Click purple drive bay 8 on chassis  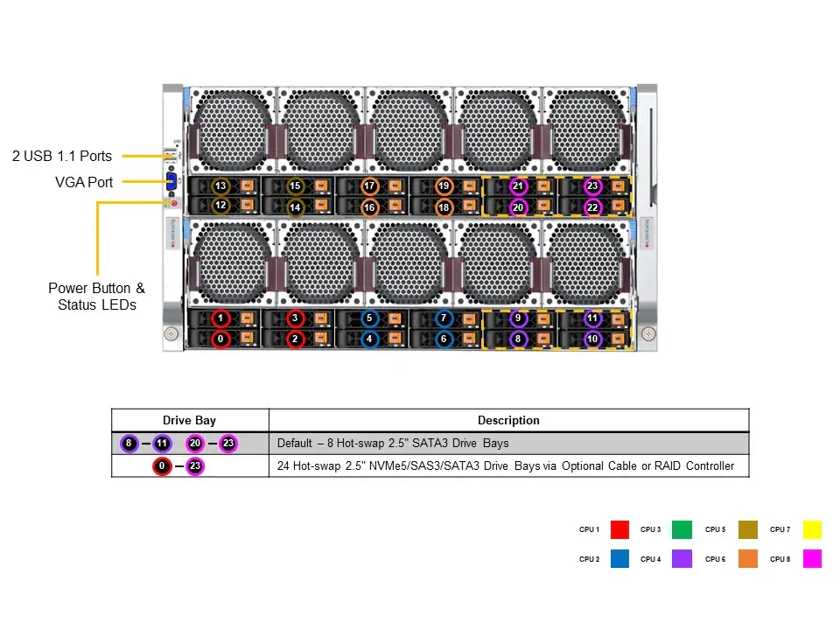518,339
